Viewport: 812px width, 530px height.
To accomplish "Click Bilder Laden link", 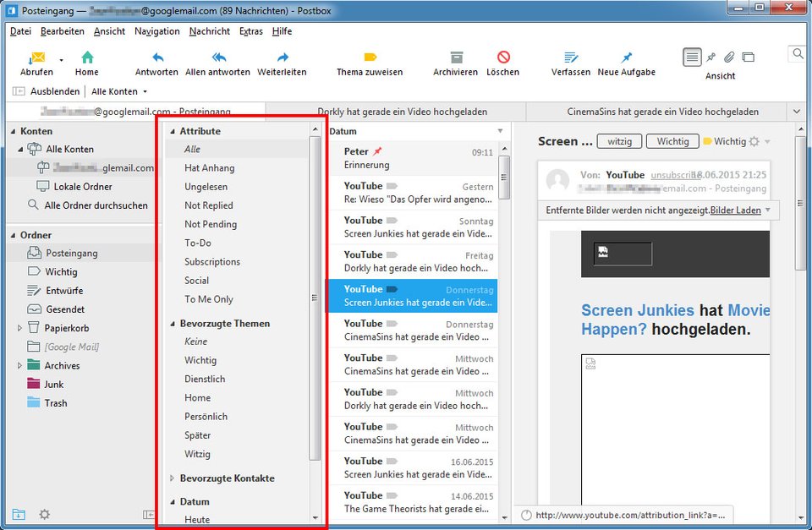I will [735, 210].
